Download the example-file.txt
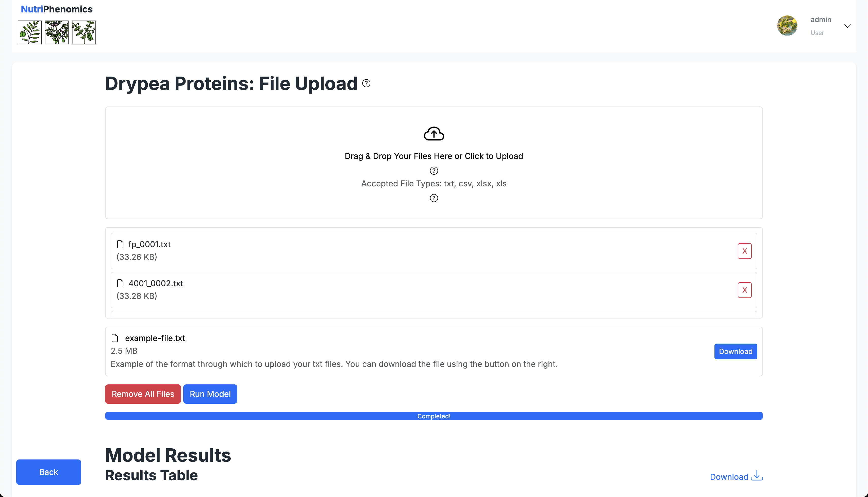The image size is (868, 497). (736, 351)
